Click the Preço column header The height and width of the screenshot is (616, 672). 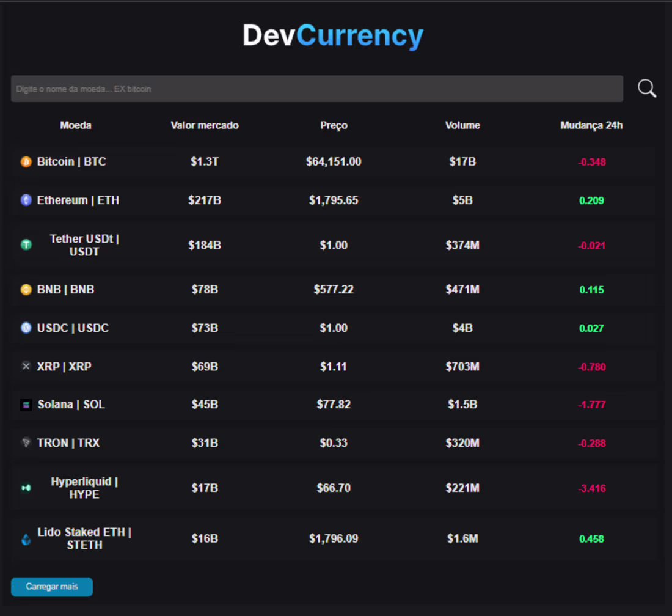[334, 126]
